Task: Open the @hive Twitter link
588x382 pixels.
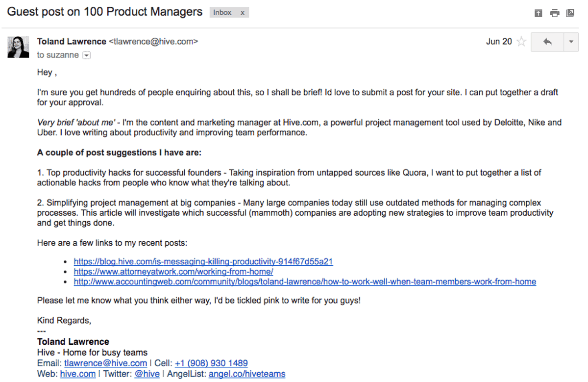Action: tap(147, 374)
